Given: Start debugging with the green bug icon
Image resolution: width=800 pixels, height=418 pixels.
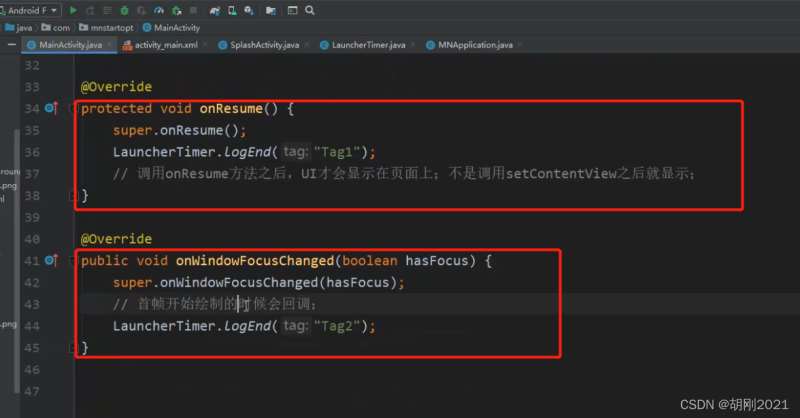Looking at the screenshot, I should [x=124, y=10].
